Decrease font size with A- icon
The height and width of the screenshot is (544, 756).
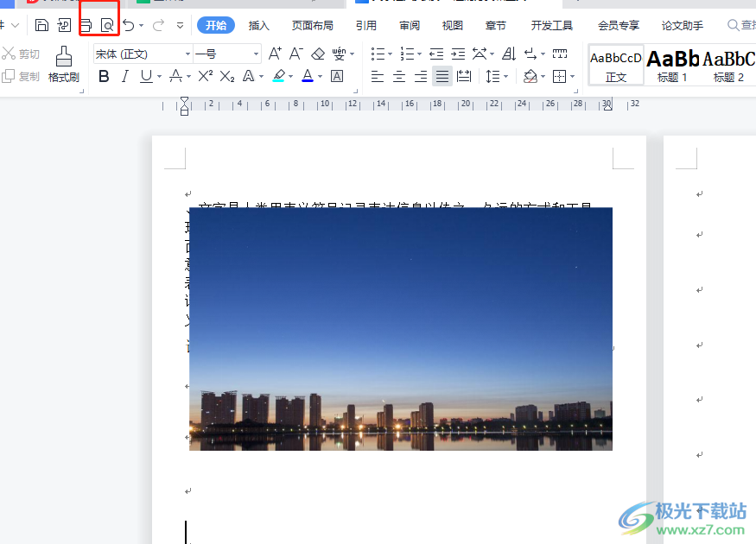pyautogui.click(x=296, y=54)
